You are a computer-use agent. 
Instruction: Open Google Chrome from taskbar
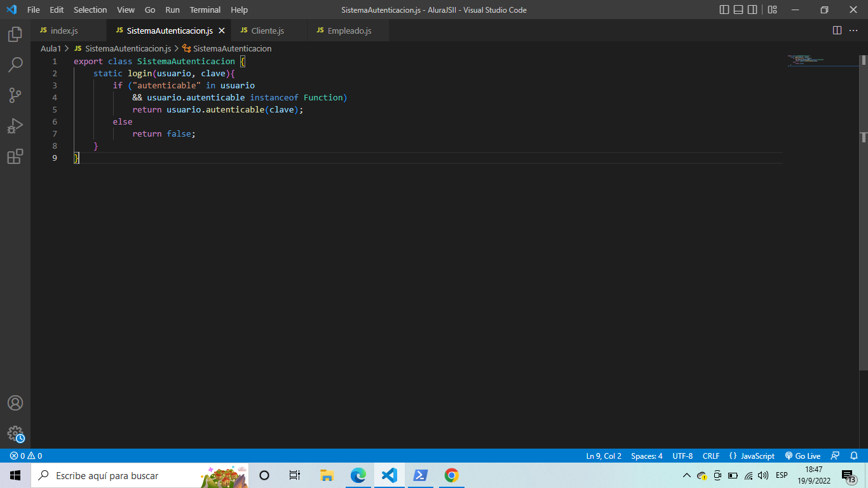tap(452, 475)
